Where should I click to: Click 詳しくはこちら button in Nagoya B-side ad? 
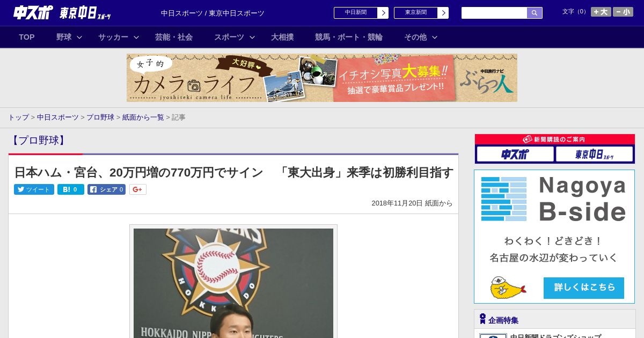584,288
